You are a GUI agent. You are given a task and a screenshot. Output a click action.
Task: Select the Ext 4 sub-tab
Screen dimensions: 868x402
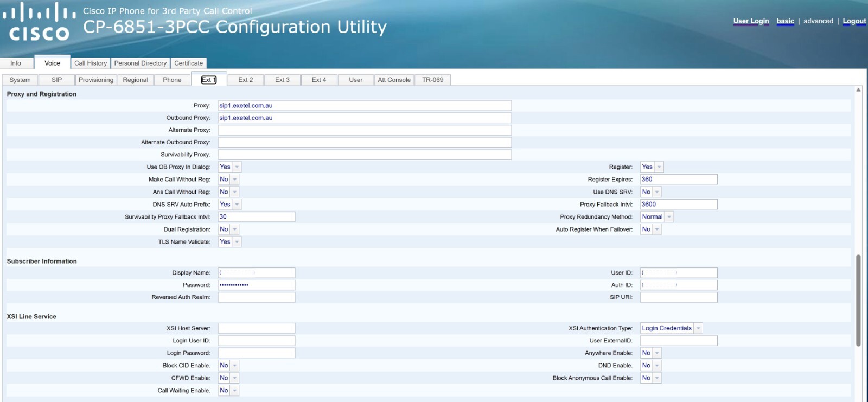point(319,80)
